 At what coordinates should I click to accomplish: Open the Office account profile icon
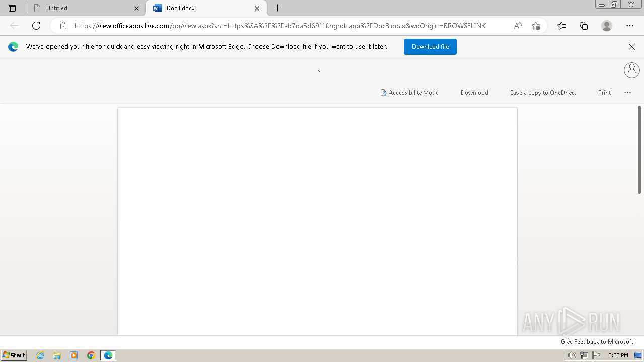(x=632, y=70)
